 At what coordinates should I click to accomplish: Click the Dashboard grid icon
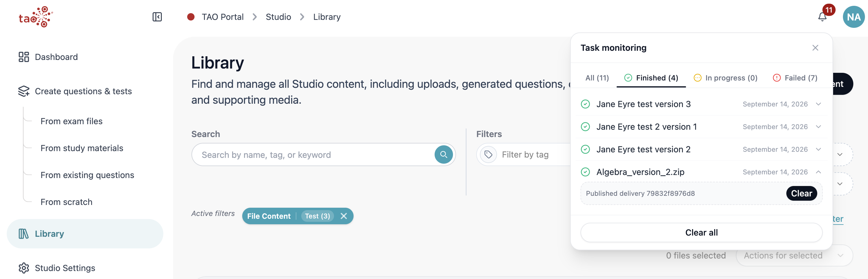[24, 57]
